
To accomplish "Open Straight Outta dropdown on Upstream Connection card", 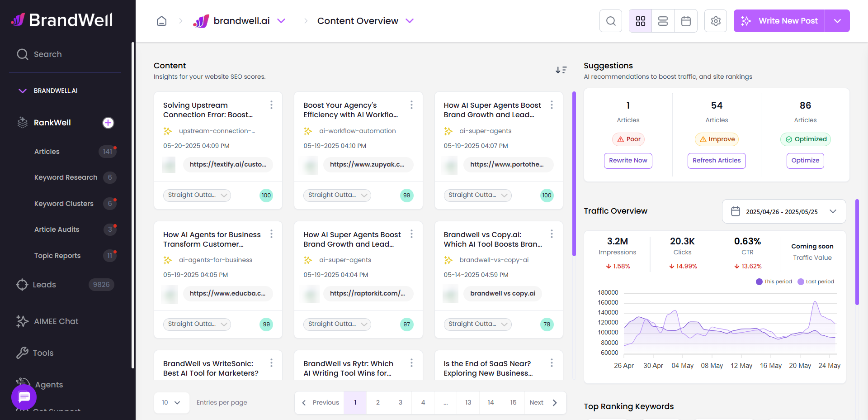I will [197, 195].
